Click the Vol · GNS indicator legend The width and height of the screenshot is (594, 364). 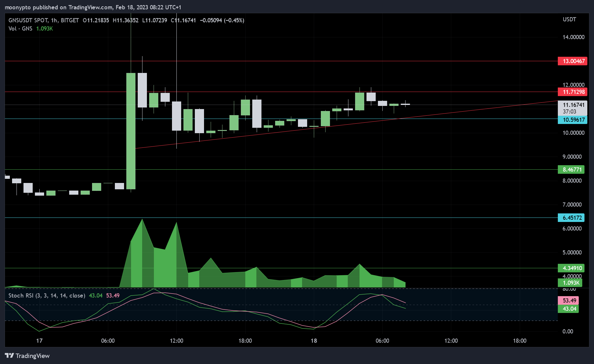point(20,29)
